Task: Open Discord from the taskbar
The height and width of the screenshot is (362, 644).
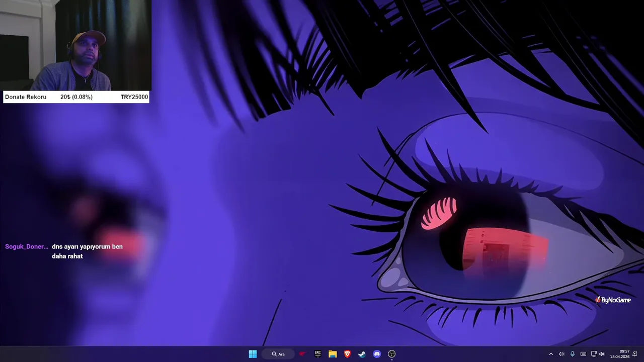Action: pyautogui.click(x=377, y=354)
